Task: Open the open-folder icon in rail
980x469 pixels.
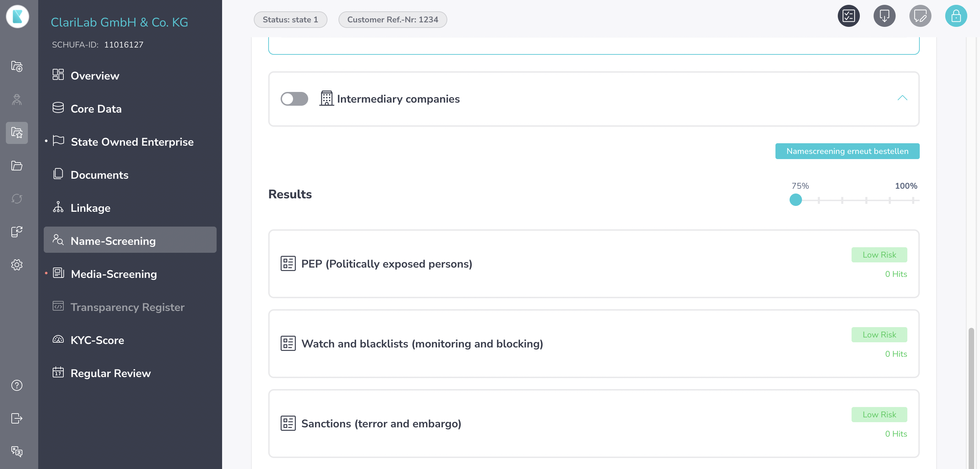Action: [x=17, y=166]
